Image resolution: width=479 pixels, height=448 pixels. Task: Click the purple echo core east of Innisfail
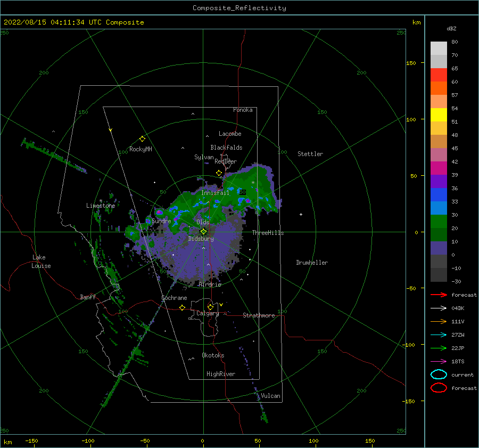(x=248, y=201)
